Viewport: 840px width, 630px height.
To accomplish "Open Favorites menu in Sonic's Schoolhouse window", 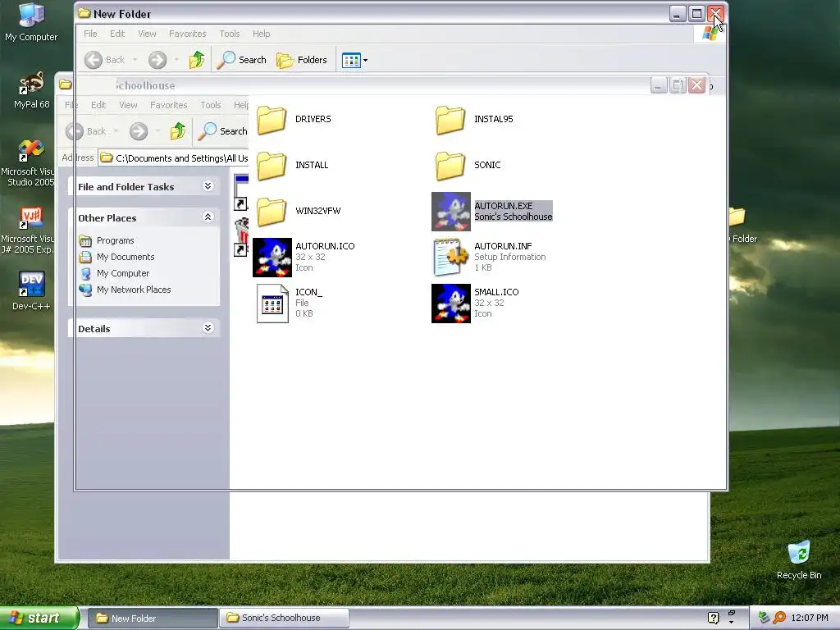I will pyautogui.click(x=169, y=105).
